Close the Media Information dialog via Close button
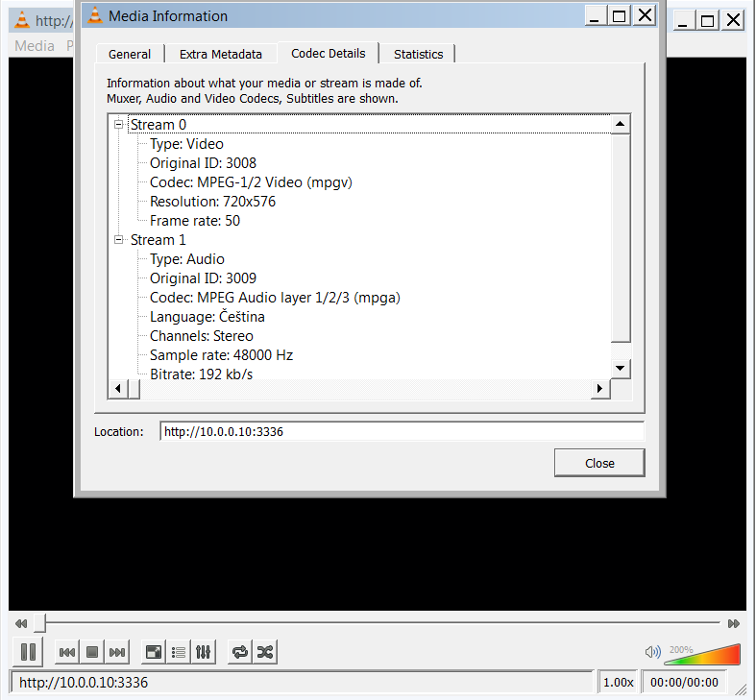The image size is (756, 700). [599, 463]
